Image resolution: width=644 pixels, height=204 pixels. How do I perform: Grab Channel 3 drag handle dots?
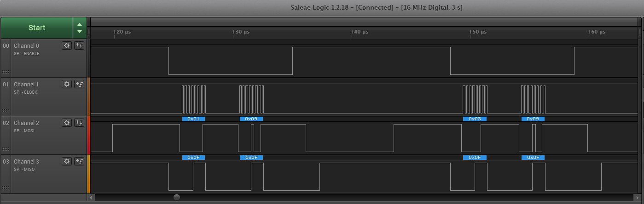6,187
